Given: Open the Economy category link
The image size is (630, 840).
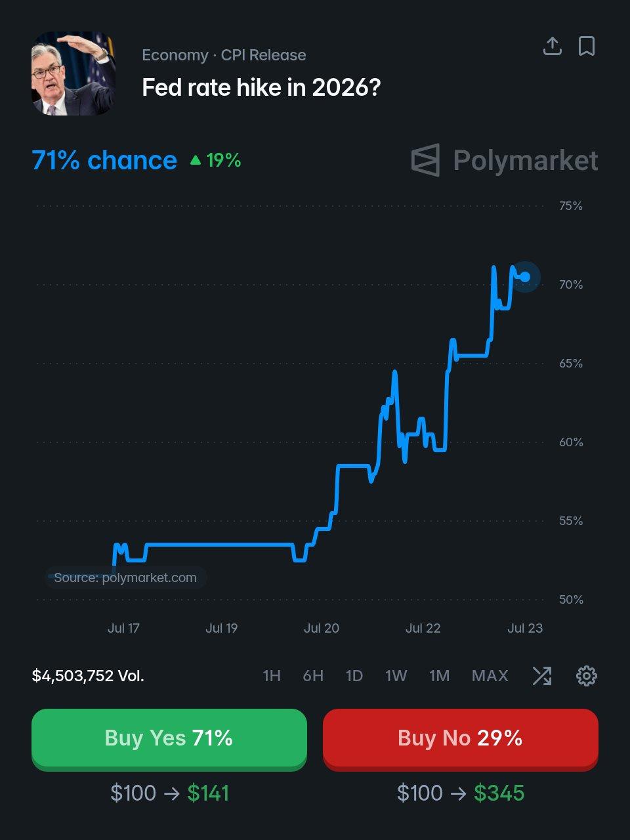Looking at the screenshot, I should click(175, 55).
